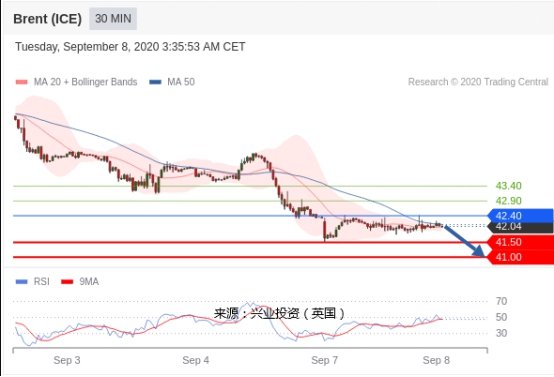The height and width of the screenshot is (377, 554).
Task: Click the 9MA legend label
Action: click(x=89, y=282)
